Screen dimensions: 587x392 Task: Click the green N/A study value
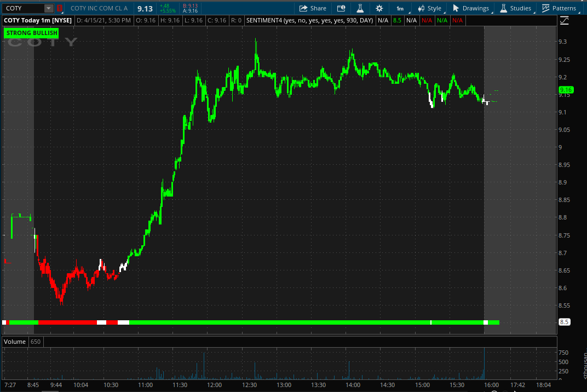tap(442, 20)
